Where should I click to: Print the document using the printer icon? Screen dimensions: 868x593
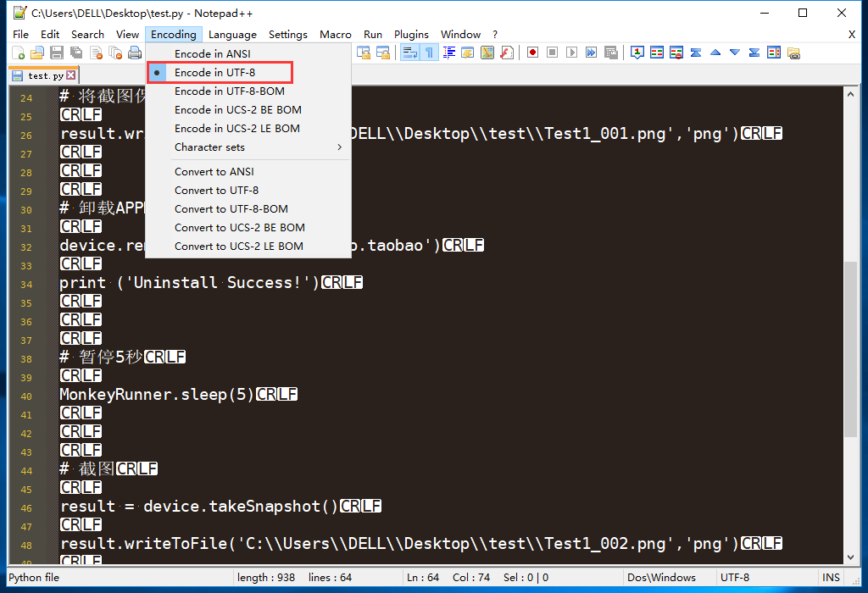pyautogui.click(x=135, y=53)
